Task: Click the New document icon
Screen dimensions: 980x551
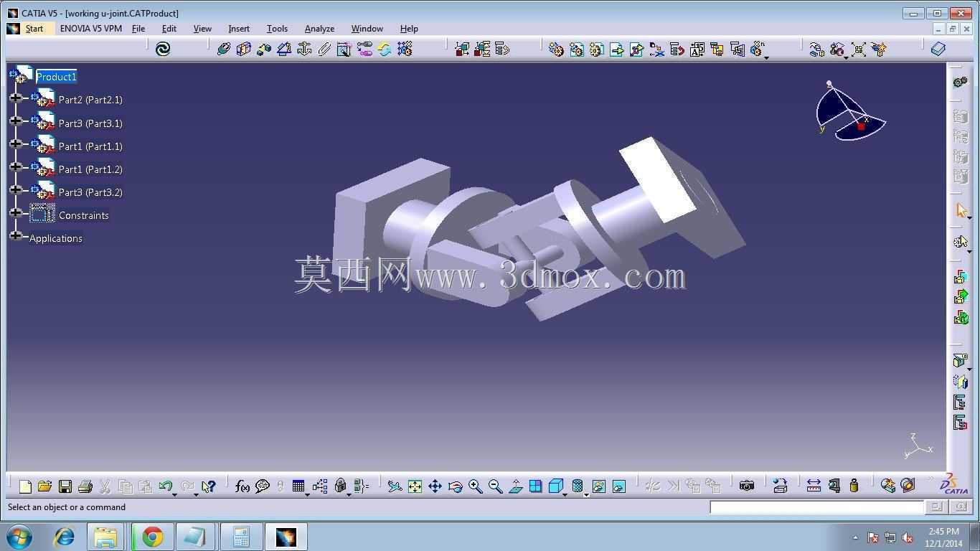Action: pyautogui.click(x=25, y=486)
